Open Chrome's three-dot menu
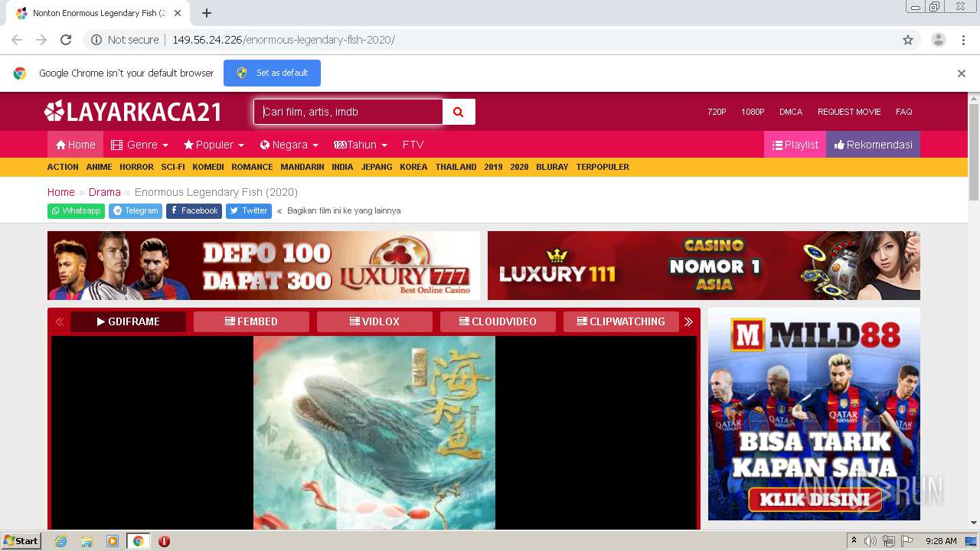This screenshot has height=551, width=980. pos(963,40)
